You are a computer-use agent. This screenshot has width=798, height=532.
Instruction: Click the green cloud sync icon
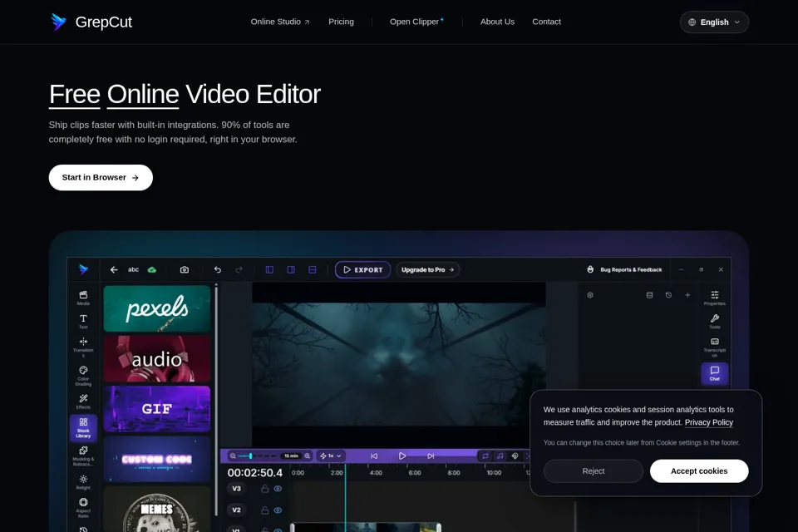pos(151,270)
